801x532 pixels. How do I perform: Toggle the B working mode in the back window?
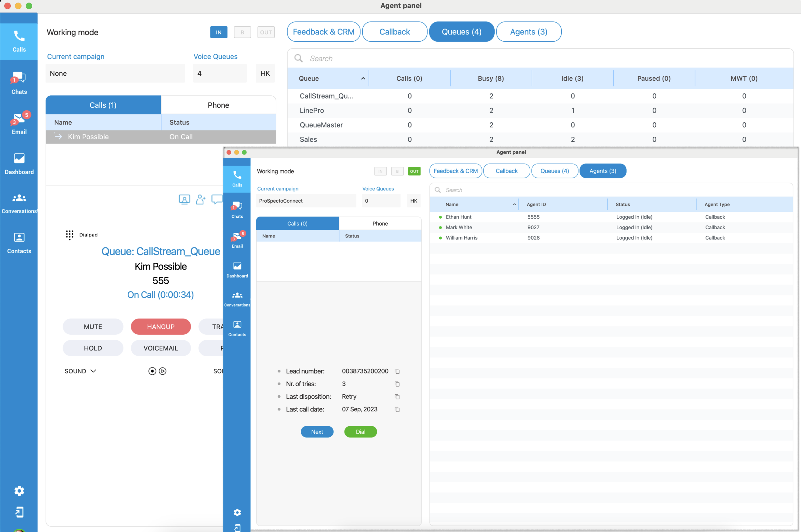click(x=242, y=32)
